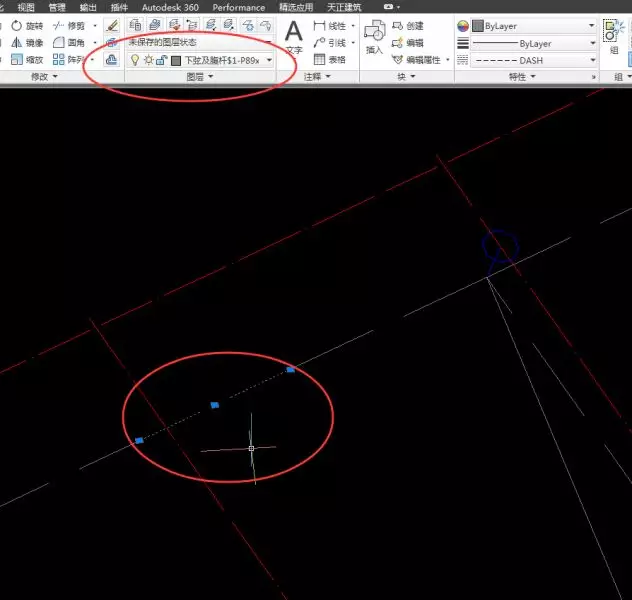Toggle the layer lock padlock icon
Image resolution: width=632 pixels, height=600 pixels.
tap(161, 60)
